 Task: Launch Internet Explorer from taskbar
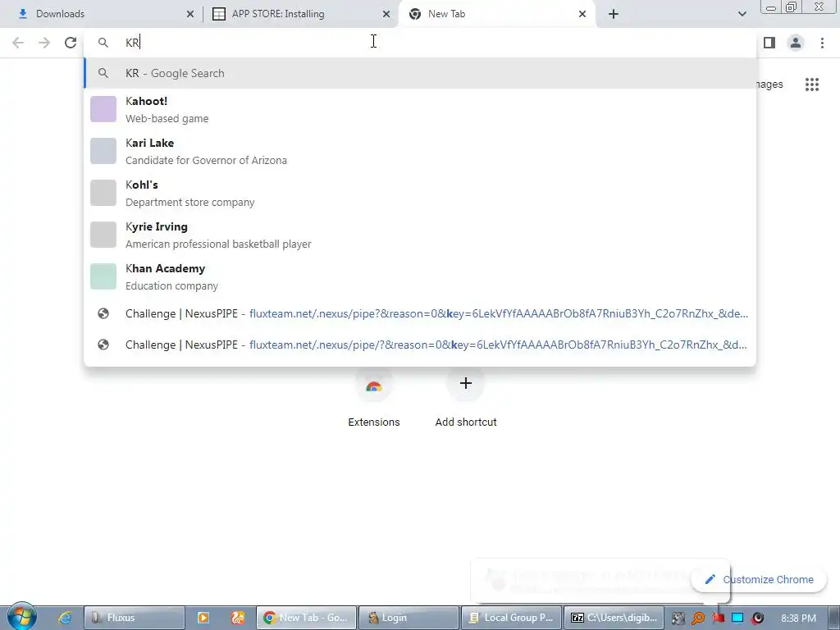(x=65, y=618)
